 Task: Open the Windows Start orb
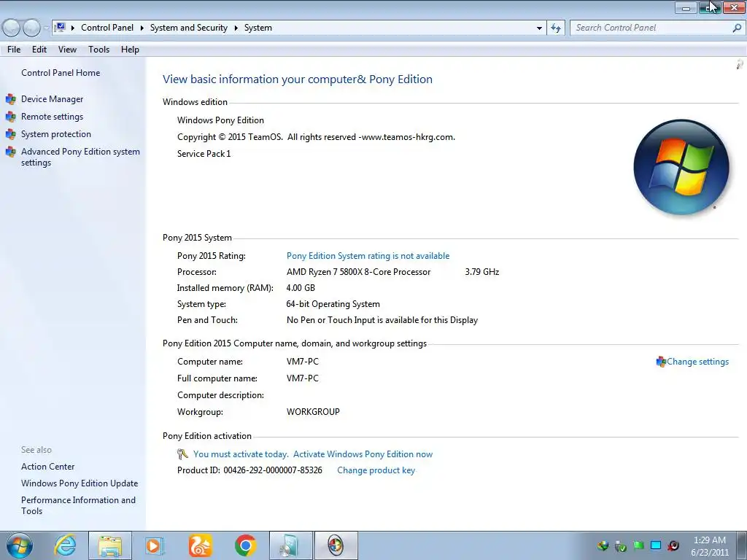pos(20,545)
